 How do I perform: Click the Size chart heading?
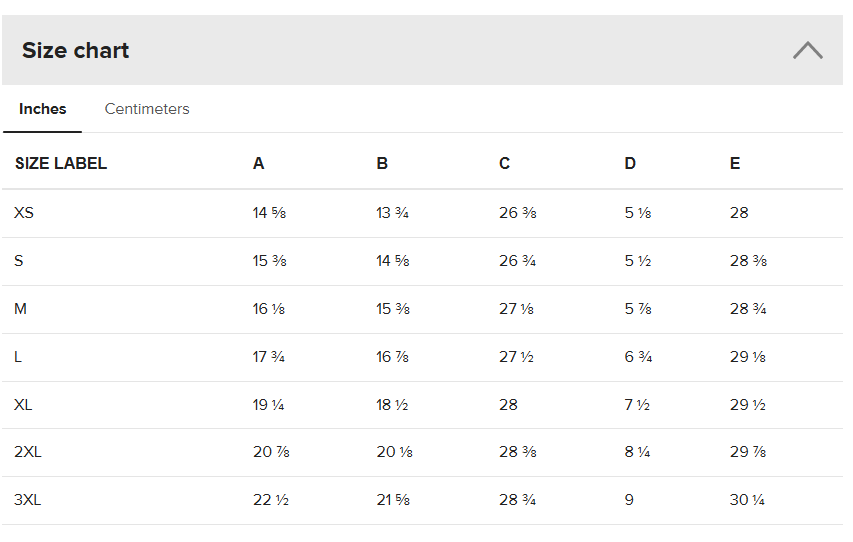(x=76, y=50)
